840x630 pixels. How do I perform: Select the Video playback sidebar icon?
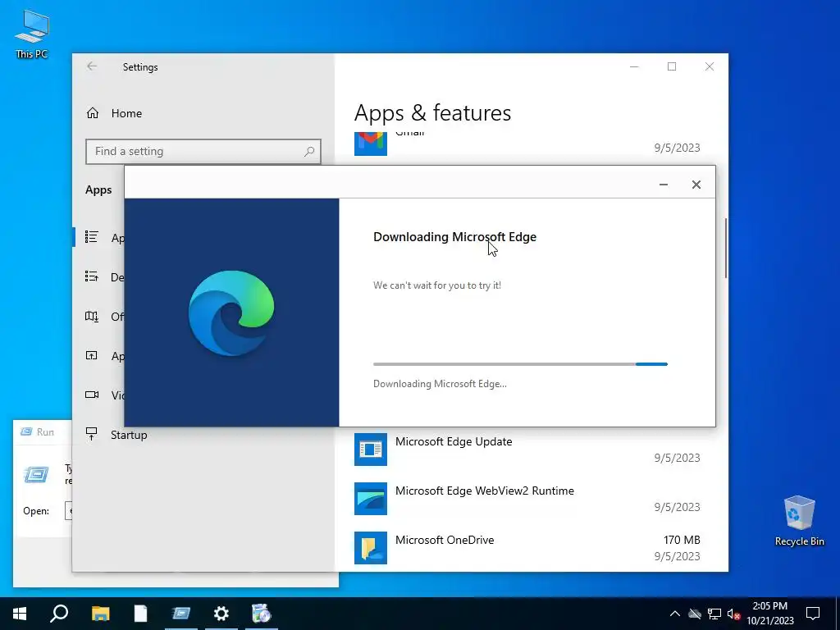(92, 395)
